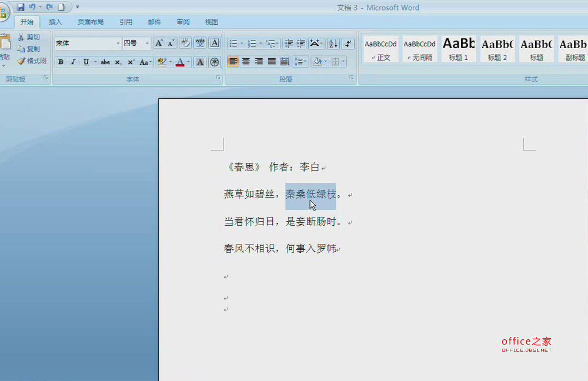Center align the paragraph
588x381 pixels.
(x=246, y=62)
